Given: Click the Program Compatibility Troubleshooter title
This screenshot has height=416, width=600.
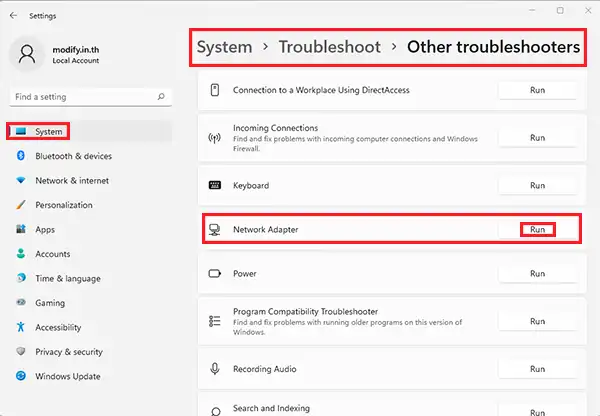Looking at the screenshot, I should tap(305, 312).
